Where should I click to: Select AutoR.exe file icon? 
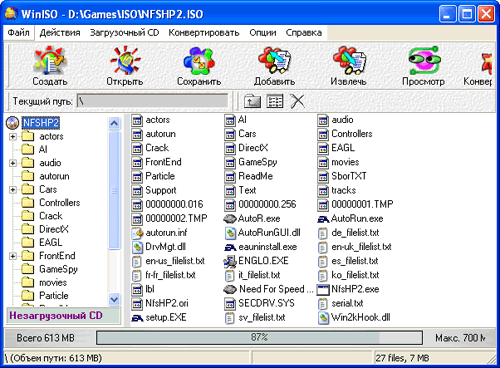(230, 219)
